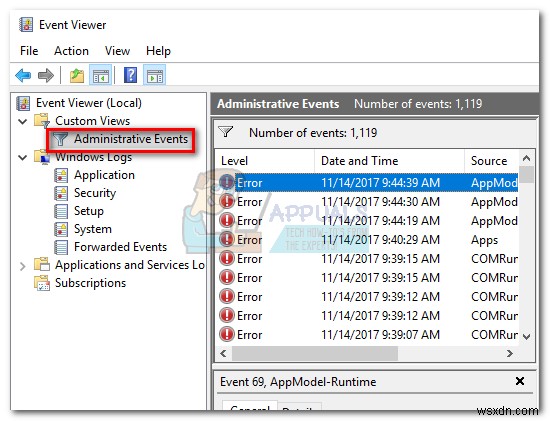Open the Security log
550x421 pixels.
pos(95,193)
